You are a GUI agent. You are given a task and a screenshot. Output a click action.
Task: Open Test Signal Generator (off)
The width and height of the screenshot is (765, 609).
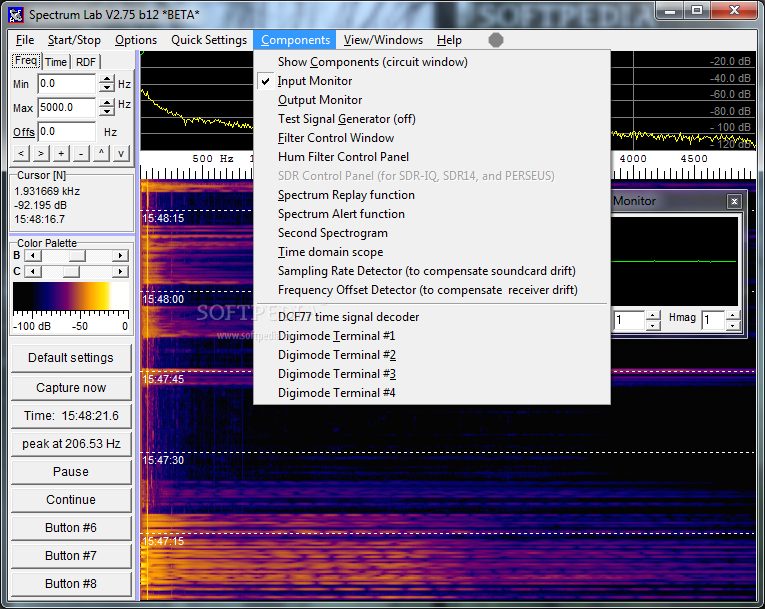tap(432, 119)
